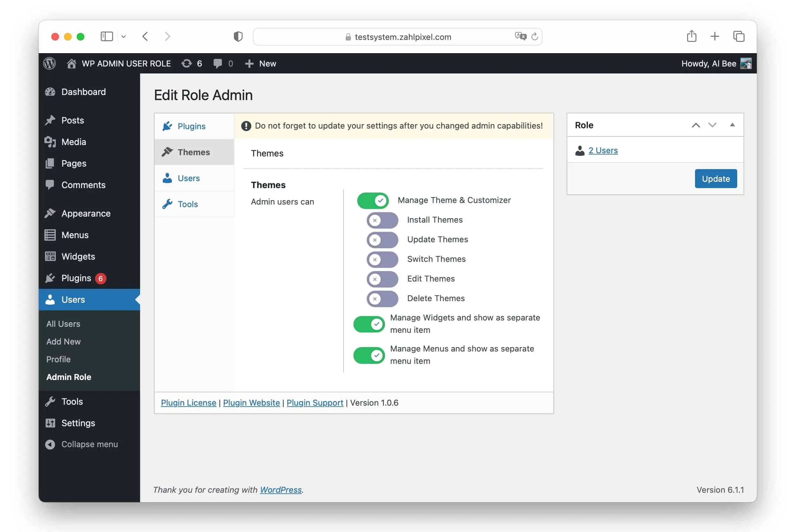786x532 pixels.
Task: Click the Pages icon in sidebar
Action: (50, 164)
